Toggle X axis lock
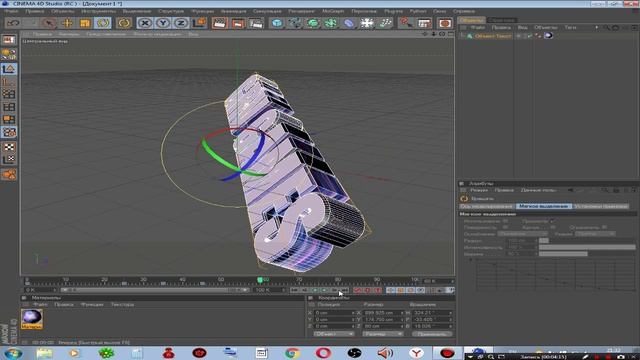This screenshot has width=640, height=360. [144, 23]
